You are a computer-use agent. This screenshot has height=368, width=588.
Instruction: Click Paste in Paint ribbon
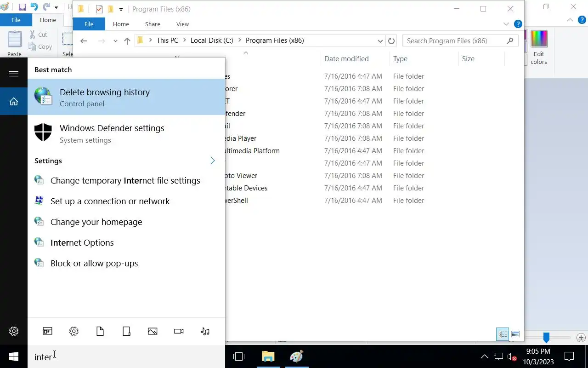coord(14,44)
